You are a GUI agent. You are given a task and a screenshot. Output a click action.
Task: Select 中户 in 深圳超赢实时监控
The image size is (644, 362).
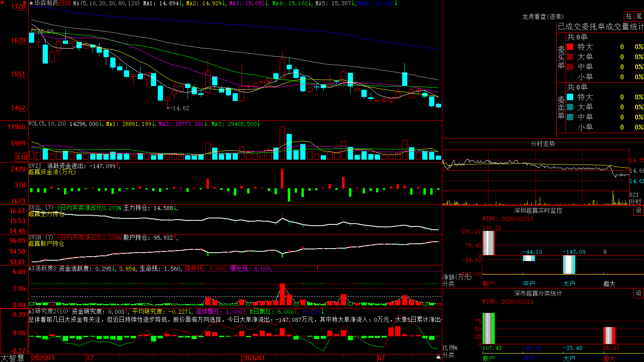pyautogui.click(x=529, y=284)
